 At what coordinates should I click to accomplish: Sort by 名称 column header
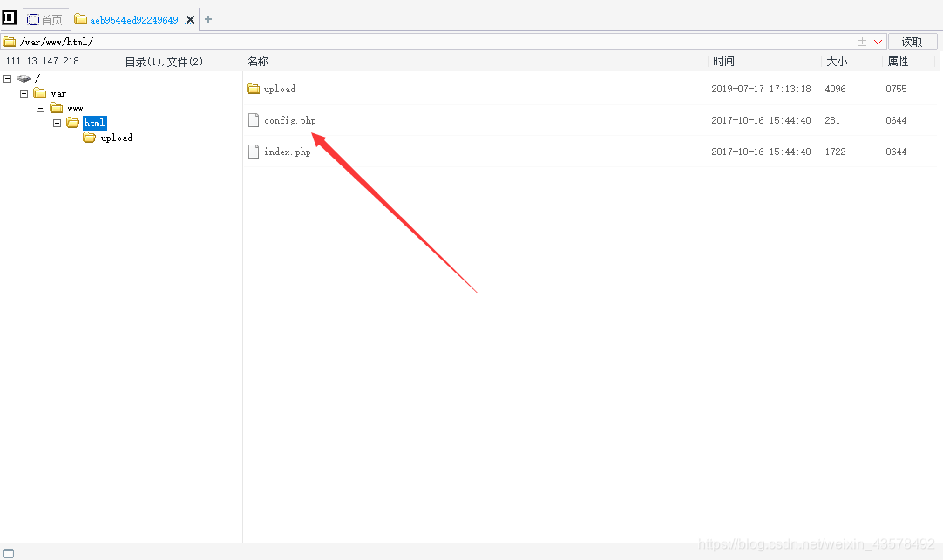pyautogui.click(x=257, y=61)
